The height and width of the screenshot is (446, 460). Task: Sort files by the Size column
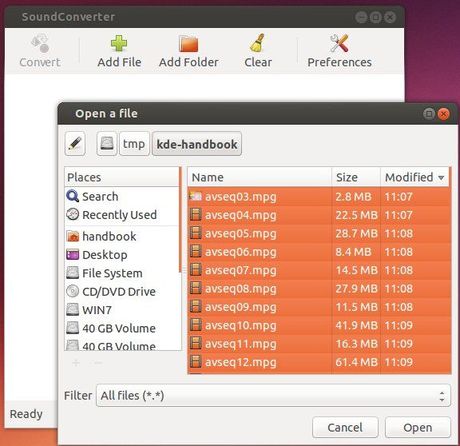click(356, 177)
